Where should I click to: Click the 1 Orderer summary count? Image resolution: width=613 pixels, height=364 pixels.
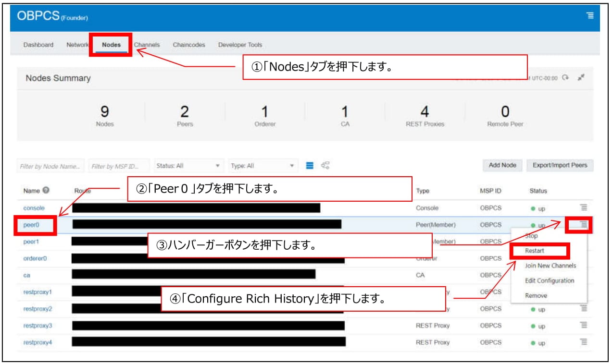pos(264,116)
